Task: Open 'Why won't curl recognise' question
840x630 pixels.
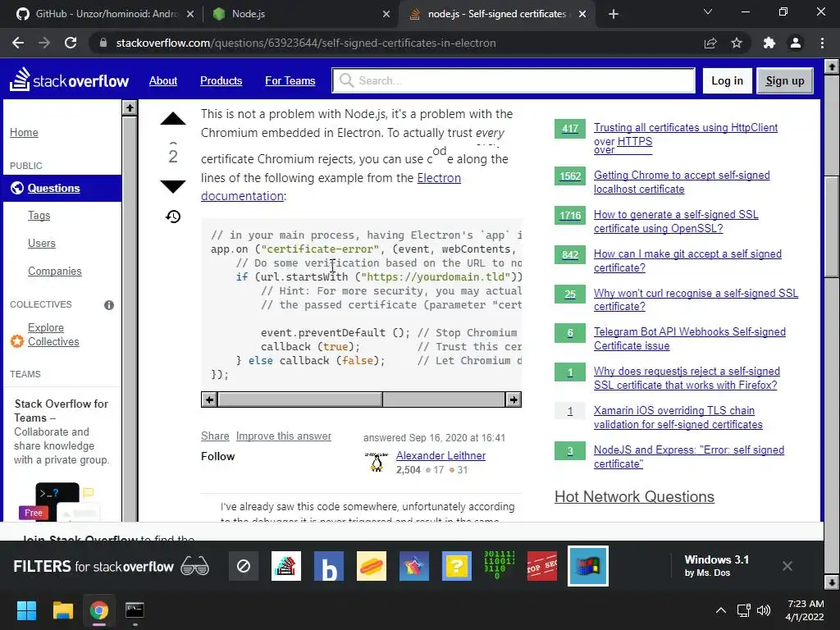Action: (x=696, y=300)
